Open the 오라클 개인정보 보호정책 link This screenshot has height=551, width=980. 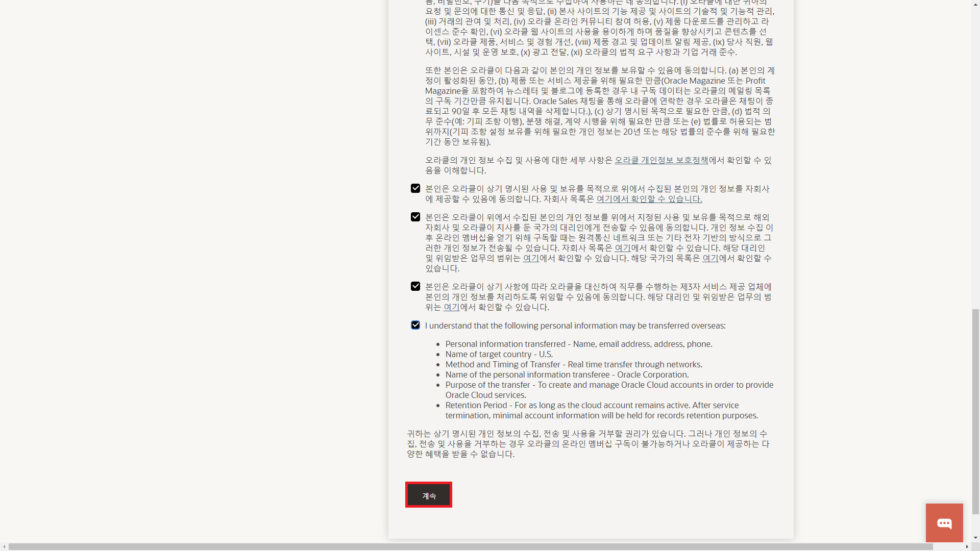(x=661, y=160)
